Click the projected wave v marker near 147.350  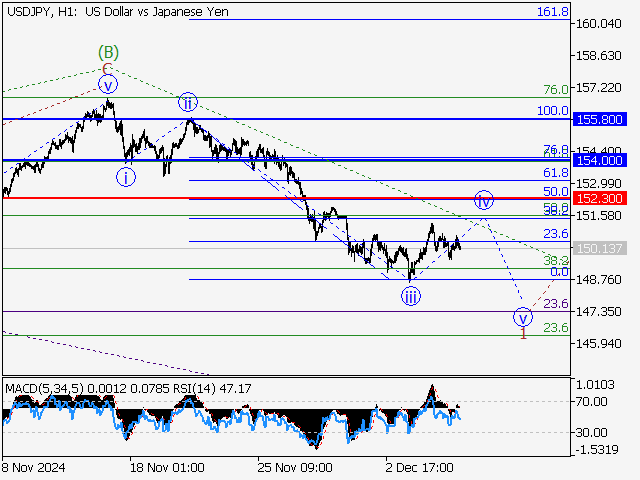[523, 318]
